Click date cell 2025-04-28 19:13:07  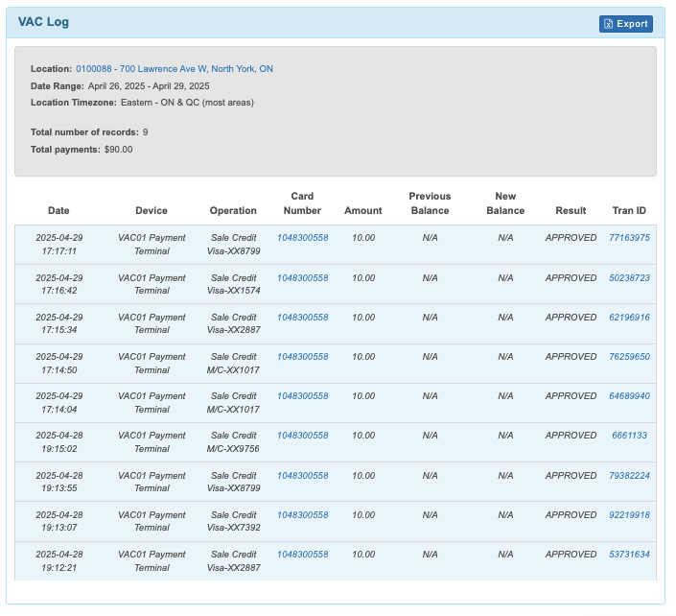coord(59,521)
